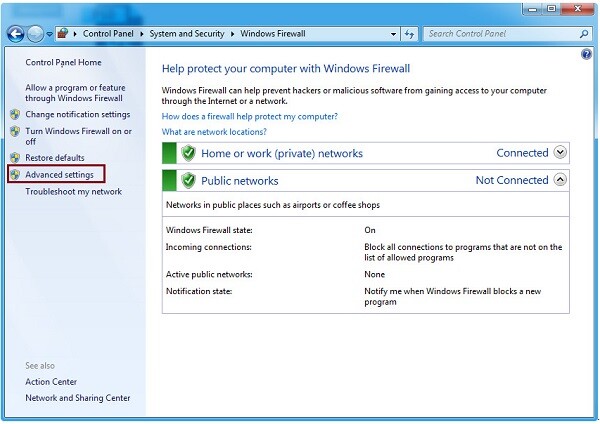The width and height of the screenshot is (600, 424).
Task: Click Active public networks label
Action: [x=209, y=274]
